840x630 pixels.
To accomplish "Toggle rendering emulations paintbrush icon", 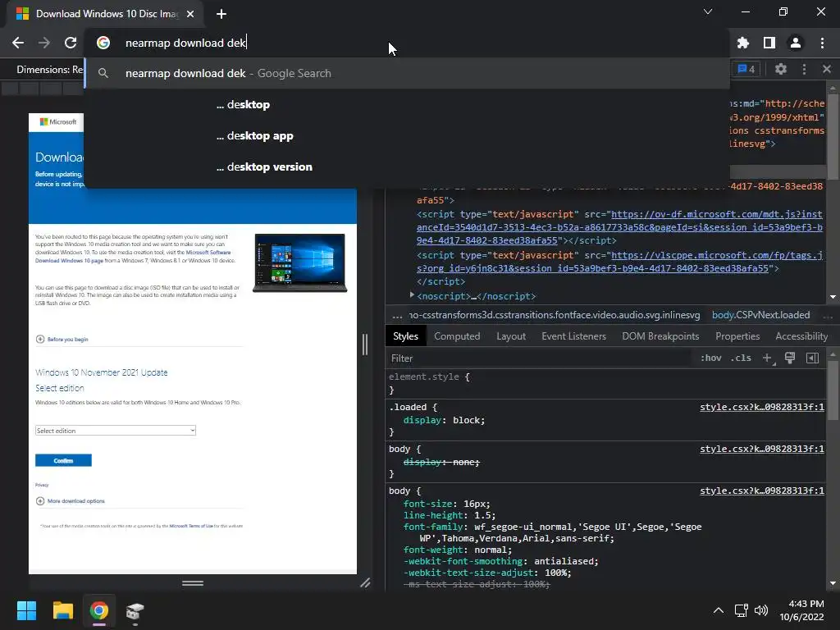I will (790, 358).
